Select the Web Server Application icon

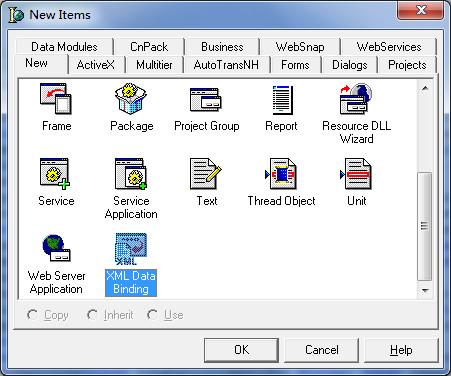tap(56, 248)
